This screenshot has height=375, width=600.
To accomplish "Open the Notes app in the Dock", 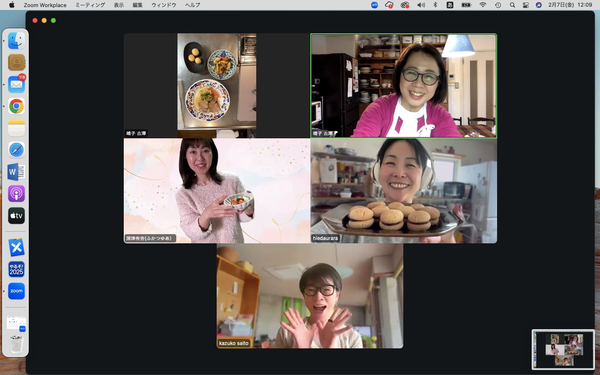I will click(x=16, y=128).
